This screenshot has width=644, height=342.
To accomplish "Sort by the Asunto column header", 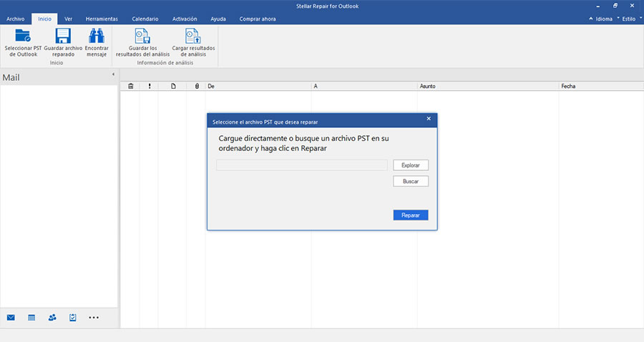I will point(488,86).
